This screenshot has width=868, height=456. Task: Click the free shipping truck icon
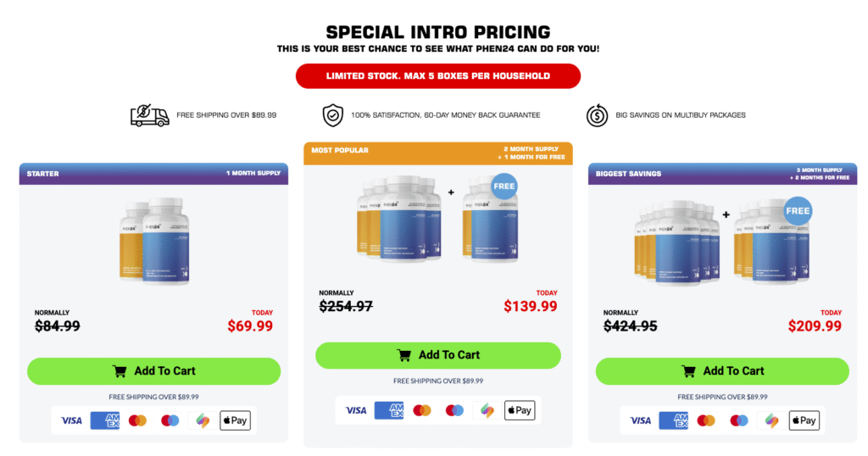tap(149, 115)
